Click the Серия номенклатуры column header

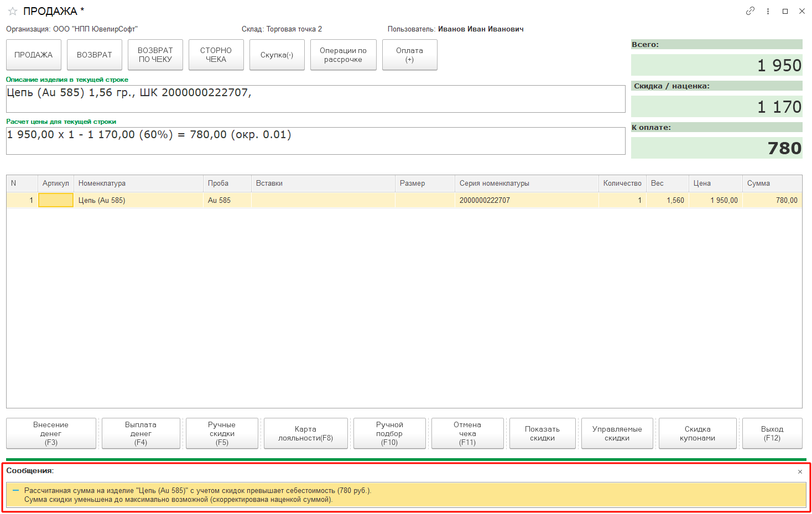pyautogui.click(x=527, y=183)
